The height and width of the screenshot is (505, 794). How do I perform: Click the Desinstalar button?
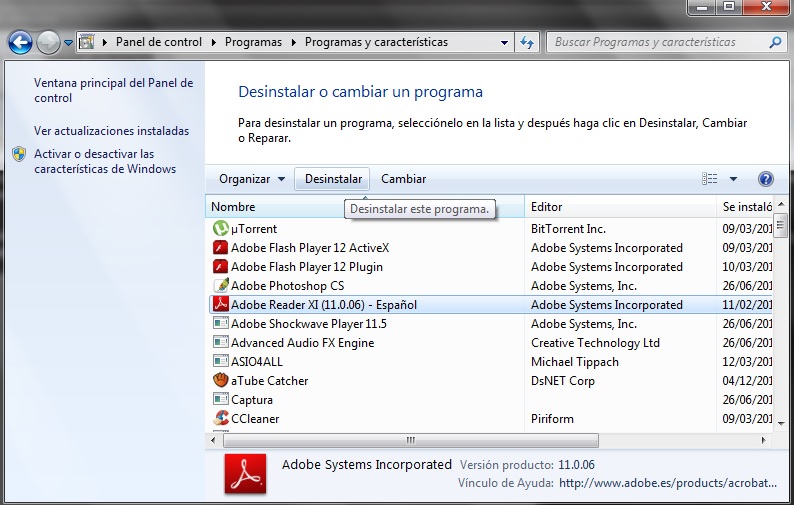333,179
